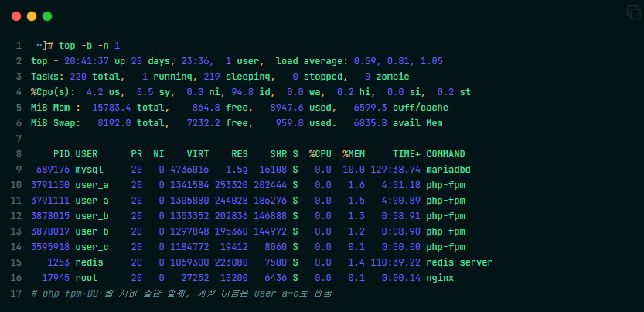The width and height of the screenshot is (644, 312).
Task: Select PID 689176
Action: click(53, 170)
